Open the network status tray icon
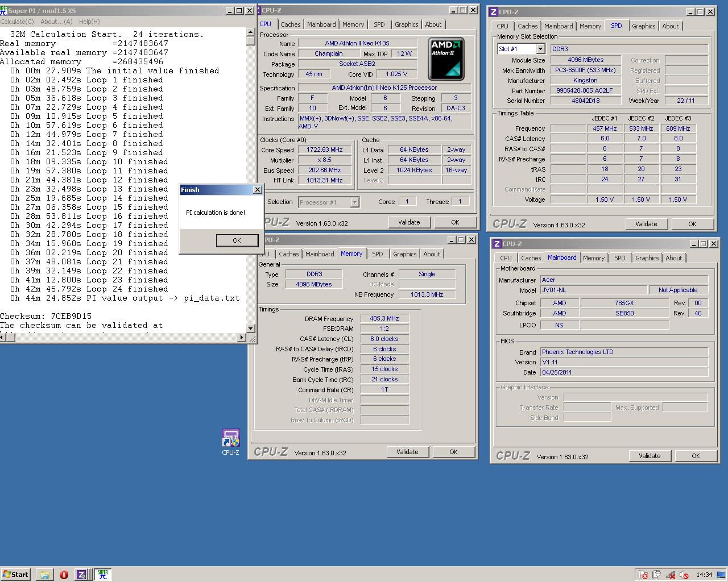The height and width of the screenshot is (582, 728). point(671,575)
